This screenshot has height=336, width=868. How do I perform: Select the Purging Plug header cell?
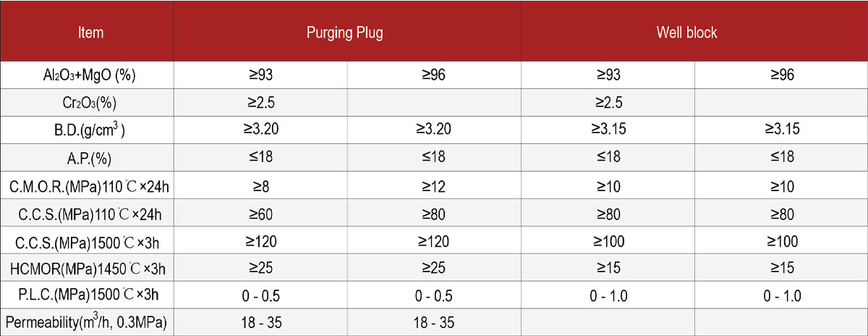pyautogui.click(x=349, y=33)
